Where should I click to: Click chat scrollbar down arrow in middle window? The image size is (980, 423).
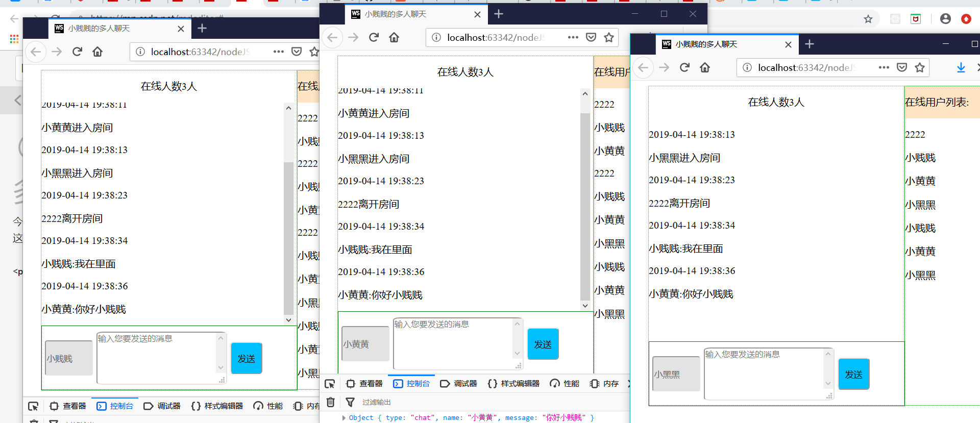point(585,306)
